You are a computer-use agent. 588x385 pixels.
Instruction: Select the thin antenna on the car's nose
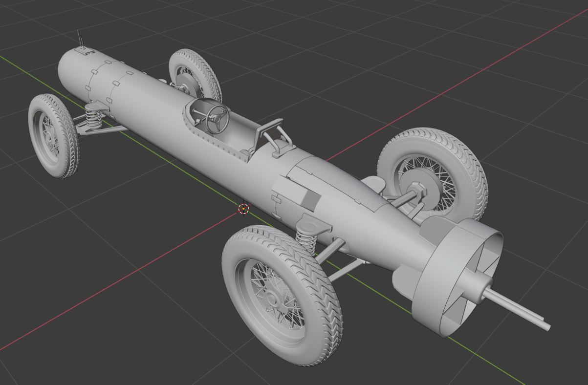[x=80, y=39]
